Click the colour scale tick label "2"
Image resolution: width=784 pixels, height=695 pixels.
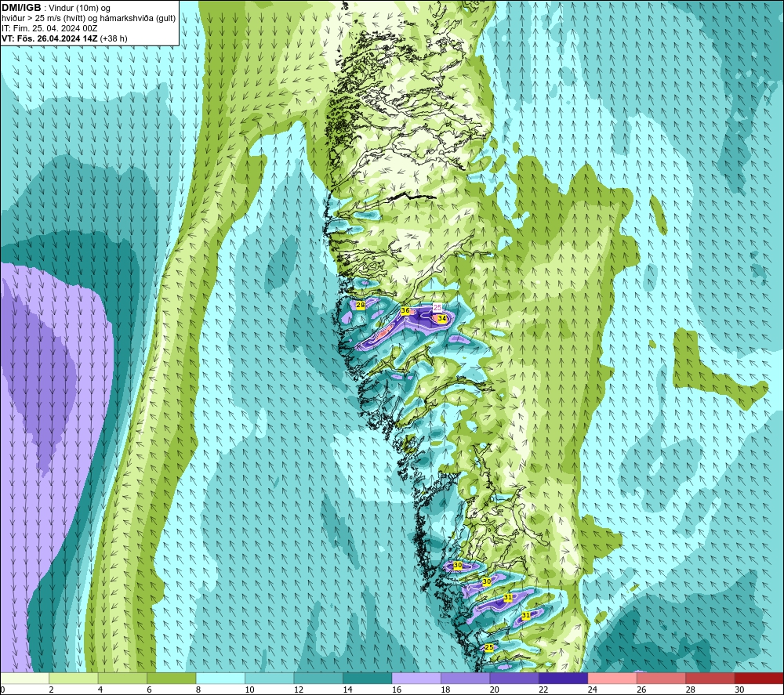pyautogui.click(x=52, y=690)
